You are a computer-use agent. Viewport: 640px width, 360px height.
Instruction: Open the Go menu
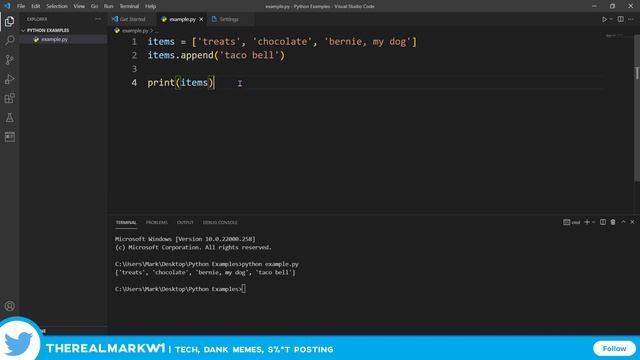94,6
